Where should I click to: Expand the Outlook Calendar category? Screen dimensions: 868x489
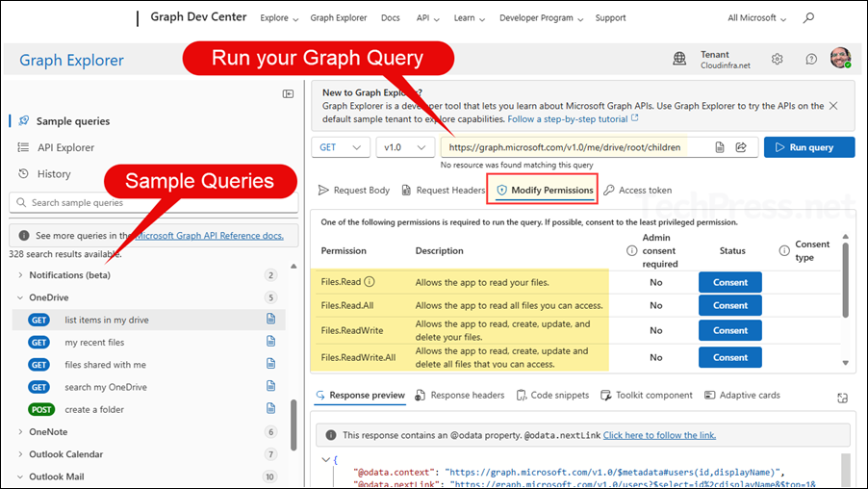pos(21,454)
